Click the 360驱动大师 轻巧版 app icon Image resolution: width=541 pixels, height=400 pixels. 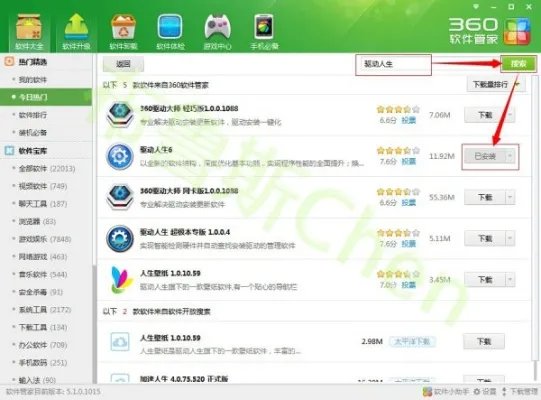[119, 115]
